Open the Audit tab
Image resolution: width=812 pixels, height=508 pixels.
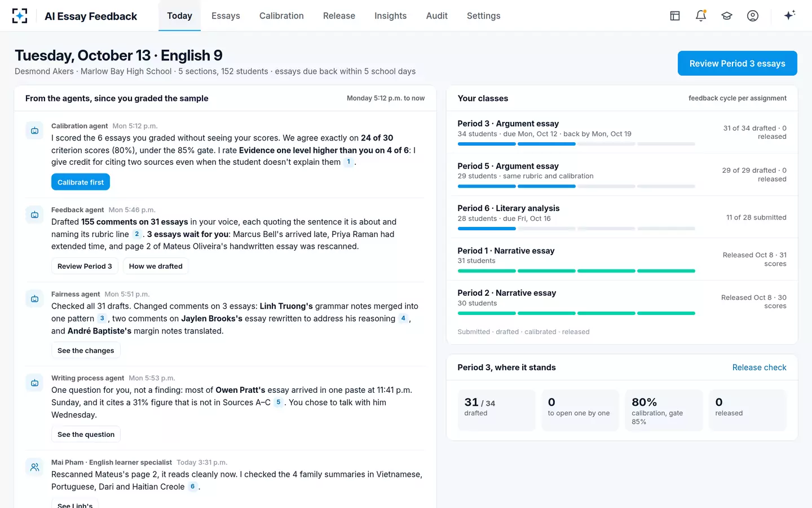tap(436, 16)
